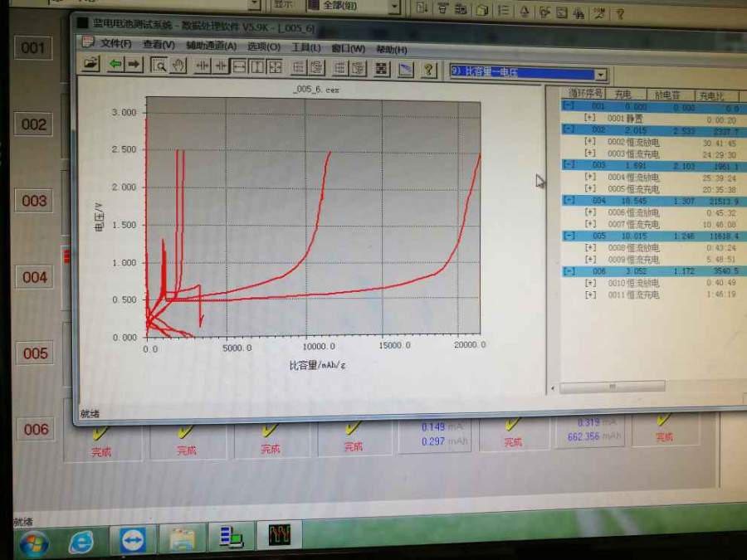Screen dimensions: 747x560
Task: Expand step 0002 恒流放电
Action: [590, 141]
